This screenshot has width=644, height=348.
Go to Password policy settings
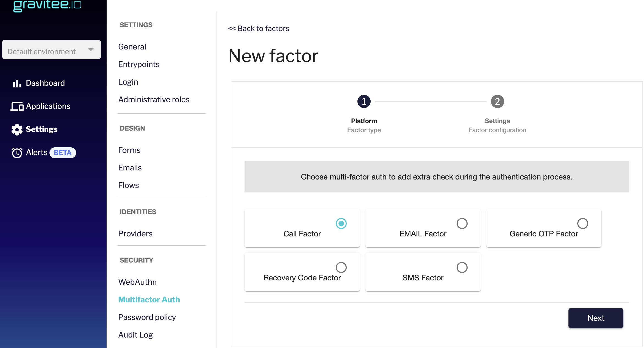pyautogui.click(x=147, y=317)
